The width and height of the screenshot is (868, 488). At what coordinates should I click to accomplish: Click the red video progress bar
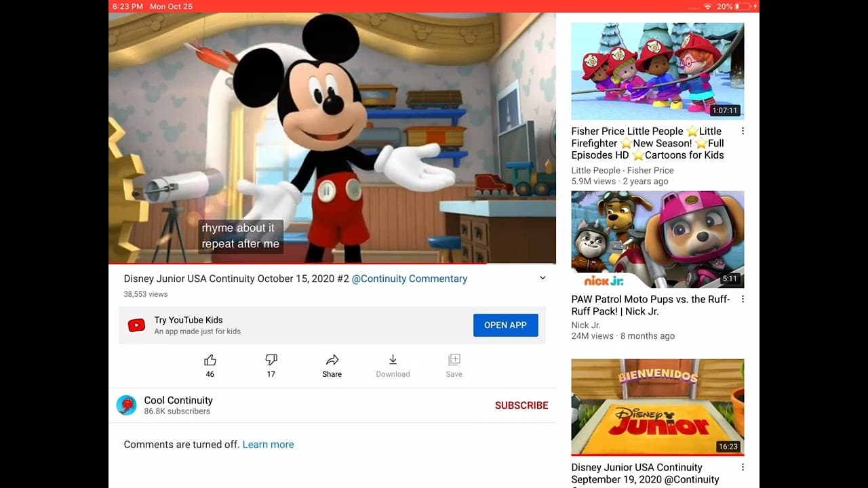point(332,263)
